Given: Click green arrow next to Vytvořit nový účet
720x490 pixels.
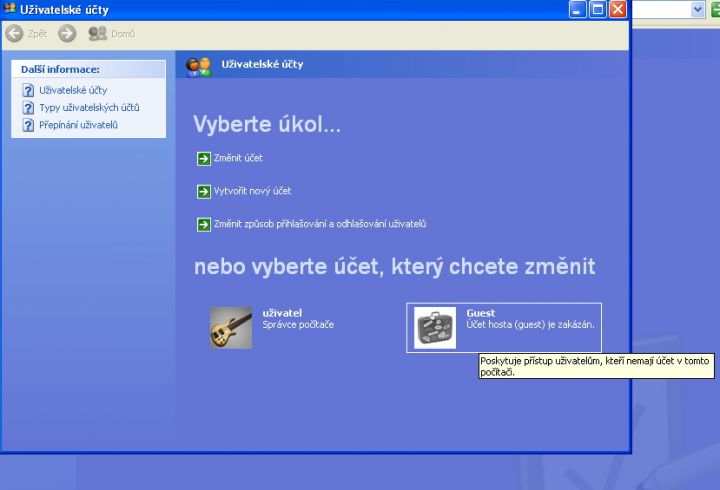Looking at the screenshot, I should (x=204, y=191).
